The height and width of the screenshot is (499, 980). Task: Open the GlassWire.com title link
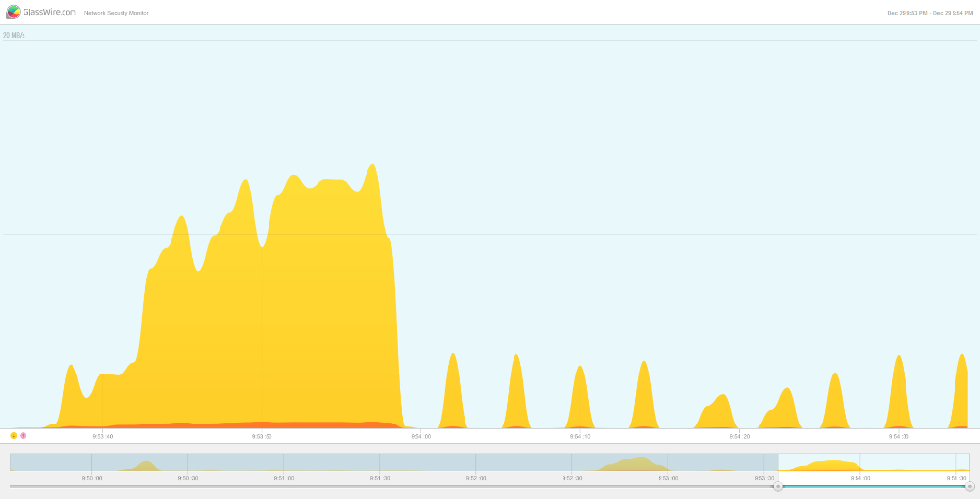pyautogui.click(x=50, y=12)
